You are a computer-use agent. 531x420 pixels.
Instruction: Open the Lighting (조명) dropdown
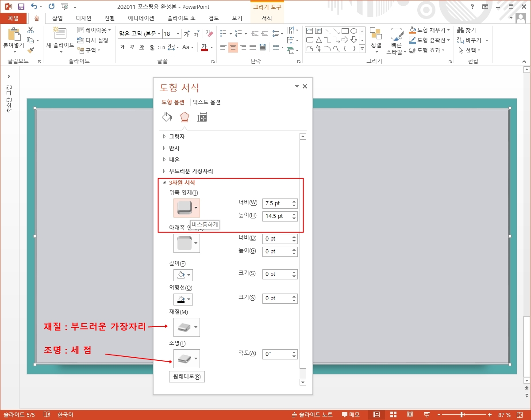(x=196, y=359)
